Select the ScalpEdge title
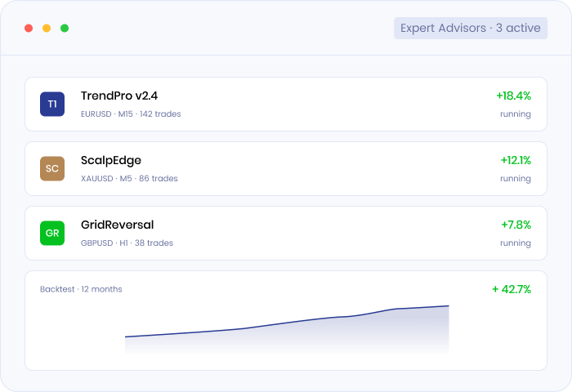The height and width of the screenshot is (392, 572). pos(111,160)
